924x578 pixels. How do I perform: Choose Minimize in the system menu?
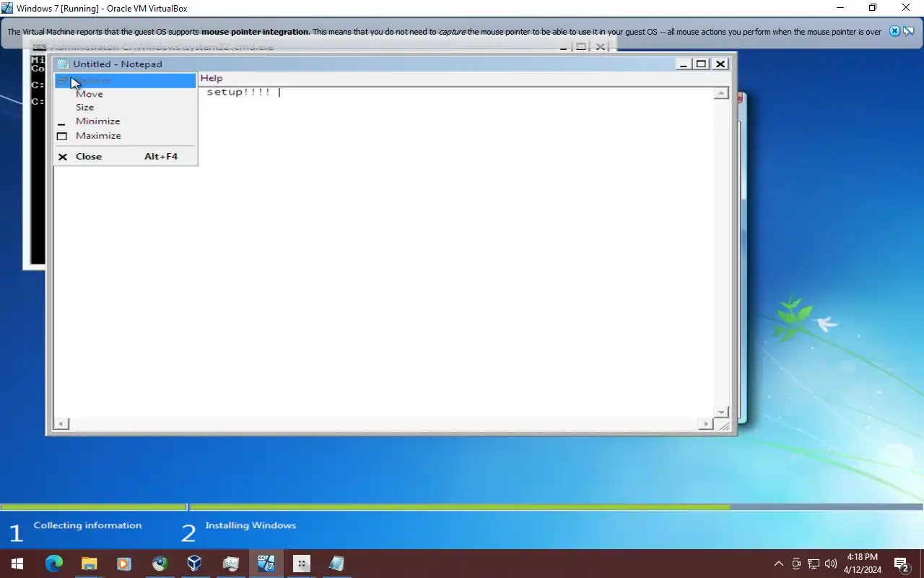(x=125, y=121)
